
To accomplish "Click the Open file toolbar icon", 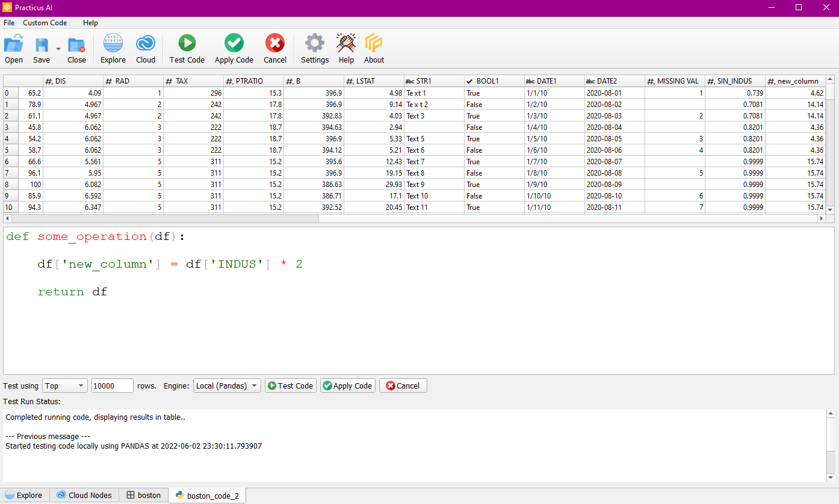I will [x=14, y=45].
